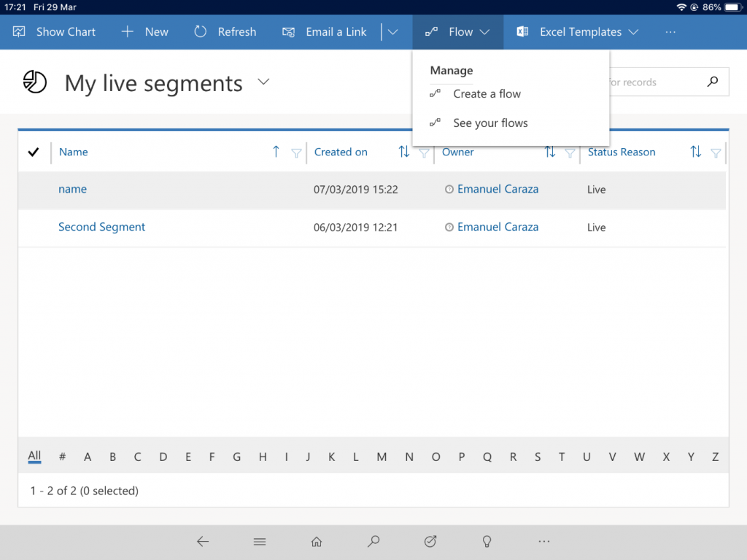Click the New button in command bar
Image resolution: width=747 pixels, height=560 pixels.
point(144,32)
